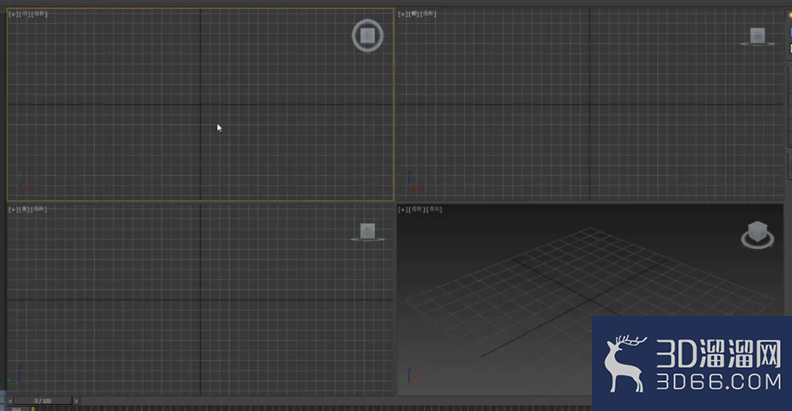Open the [+] general menu of Top viewport
Viewport: 792px width, 411px height.
[13, 14]
